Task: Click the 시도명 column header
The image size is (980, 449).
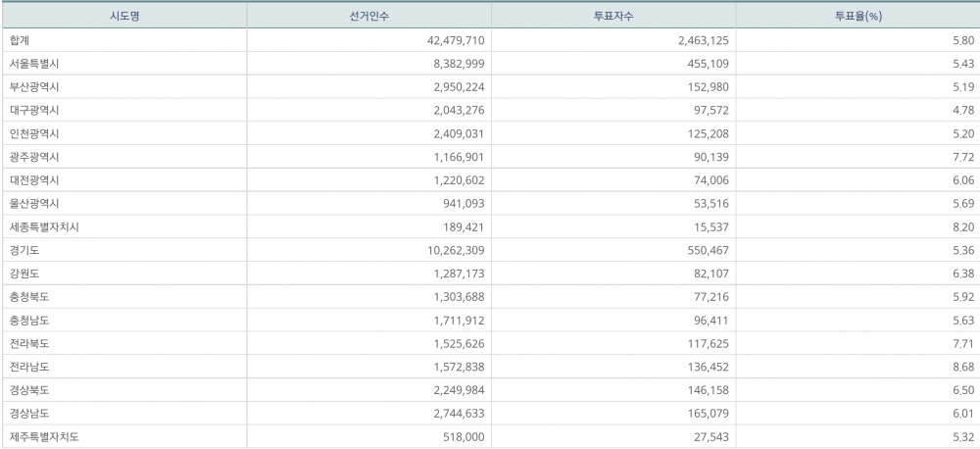Action: click(122, 16)
